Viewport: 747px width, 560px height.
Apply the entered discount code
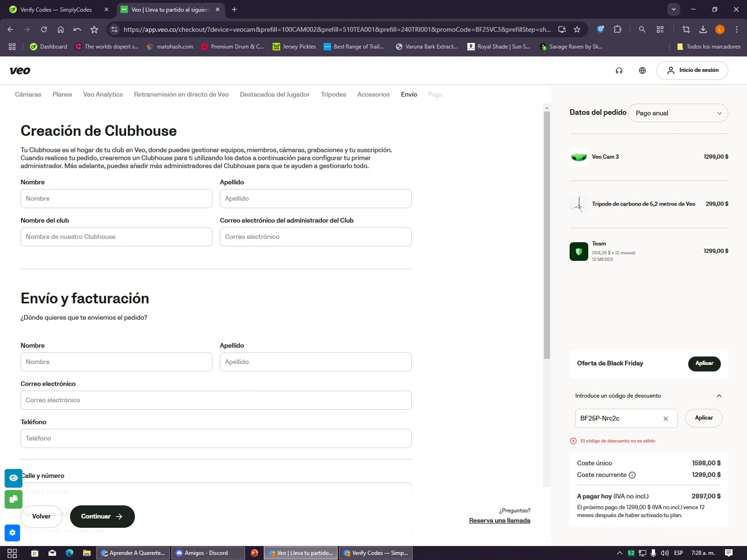(704, 418)
